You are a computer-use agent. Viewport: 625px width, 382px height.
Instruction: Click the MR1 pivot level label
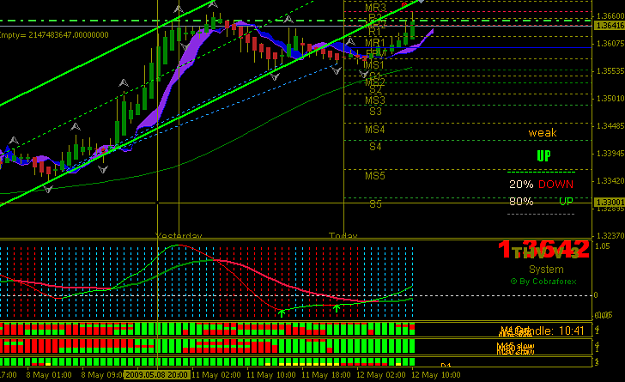375,43
